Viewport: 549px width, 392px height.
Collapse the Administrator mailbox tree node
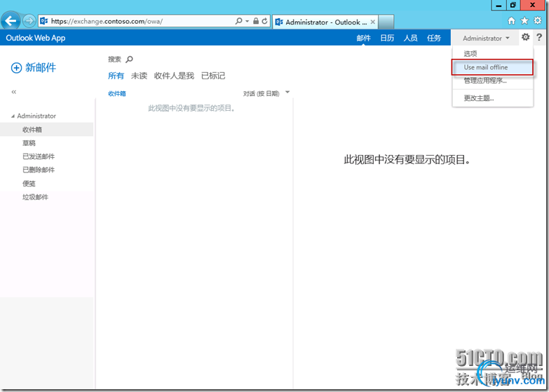(13, 116)
